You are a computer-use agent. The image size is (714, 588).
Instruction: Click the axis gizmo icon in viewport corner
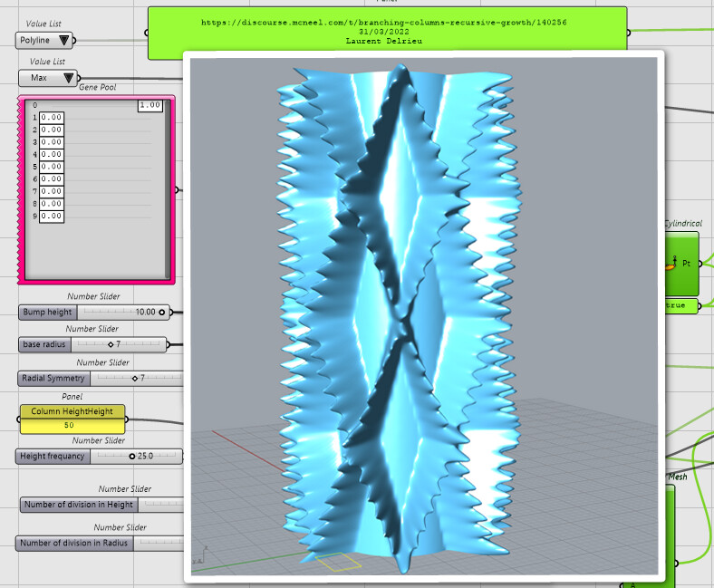click(x=201, y=555)
